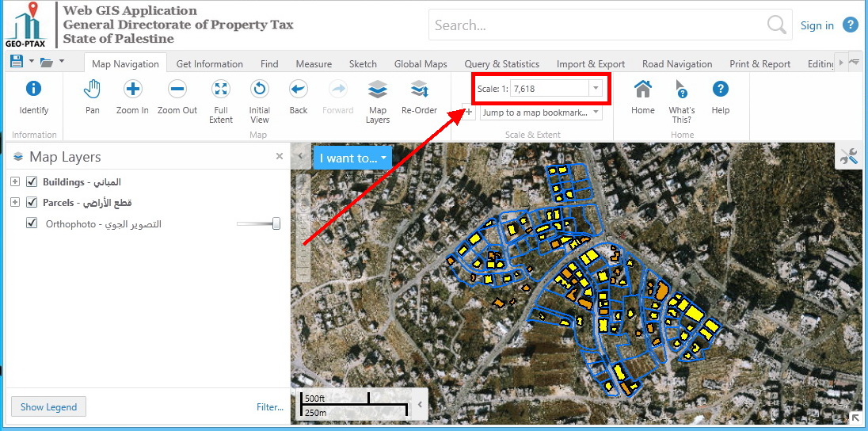
Task: Click the Show Legend button
Action: [48, 406]
